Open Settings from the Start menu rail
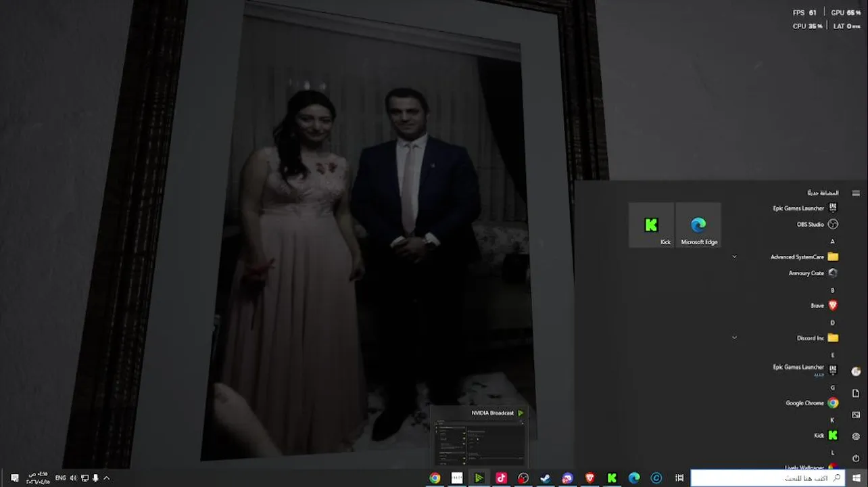The width and height of the screenshot is (868, 487). pos(856,436)
